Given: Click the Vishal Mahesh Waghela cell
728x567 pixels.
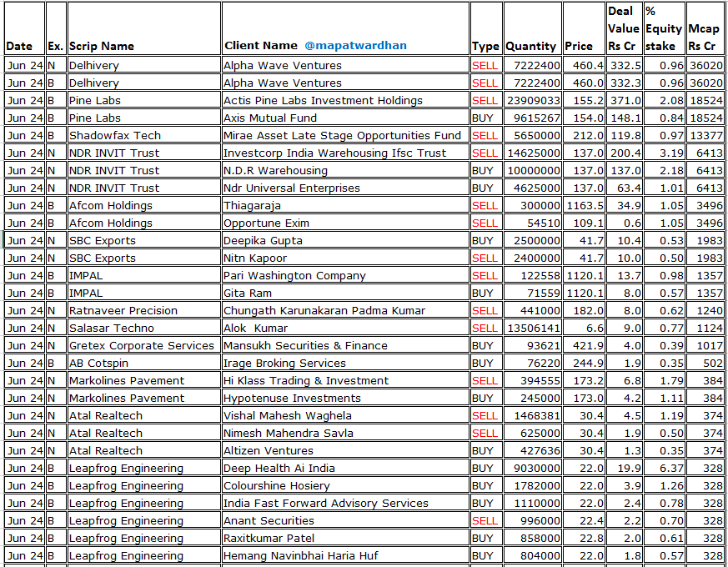Looking at the screenshot, I should point(345,415).
